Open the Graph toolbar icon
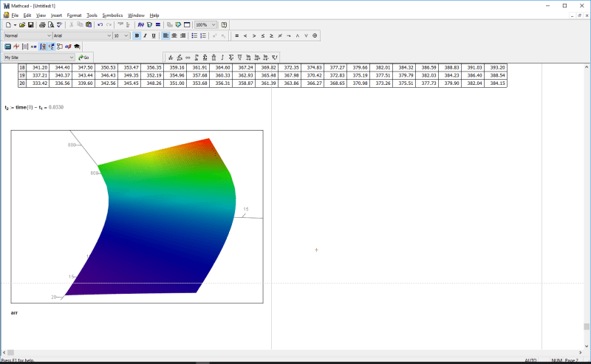 tap(16, 47)
